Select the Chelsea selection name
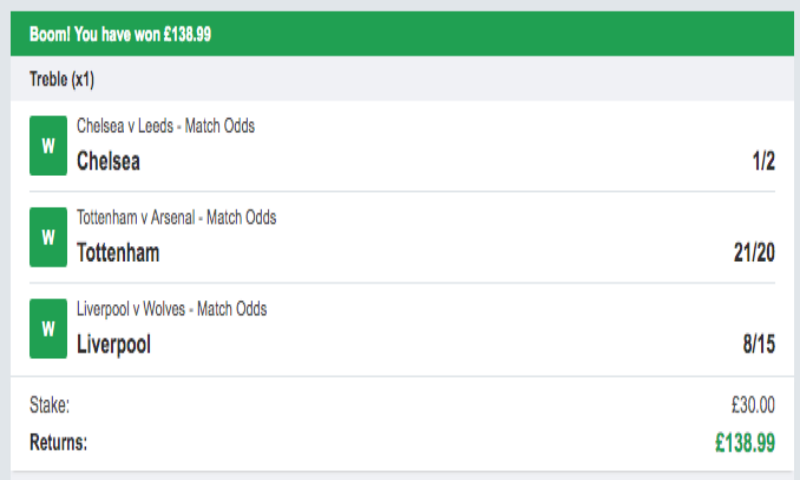800x480 pixels. tap(108, 161)
